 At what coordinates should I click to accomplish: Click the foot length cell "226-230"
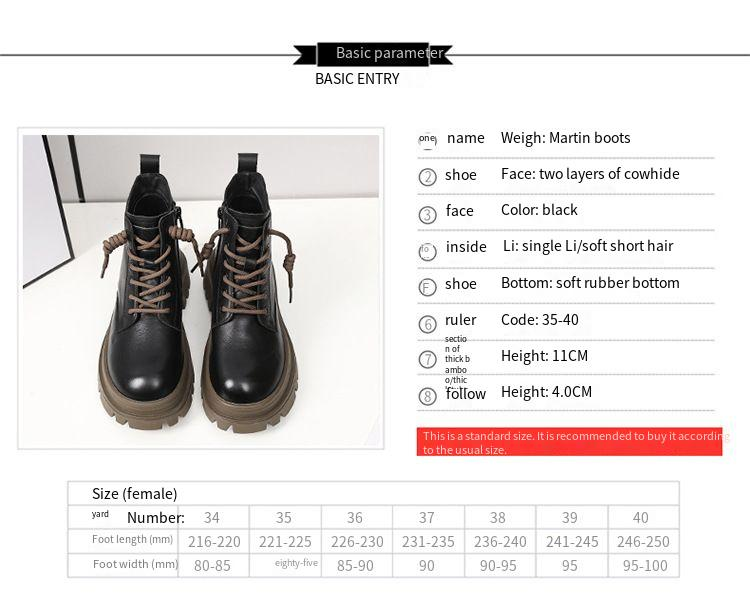click(356, 542)
